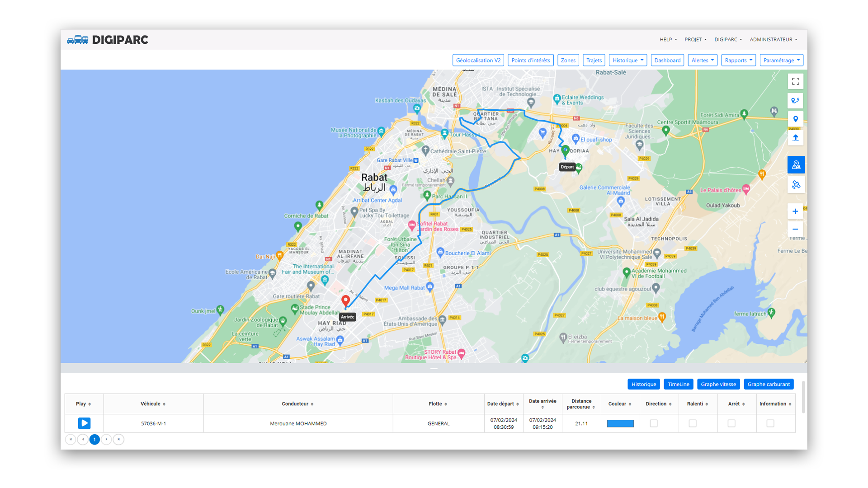Click the 21.11 distance value
The width and height of the screenshot is (868, 488).
click(581, 423)
